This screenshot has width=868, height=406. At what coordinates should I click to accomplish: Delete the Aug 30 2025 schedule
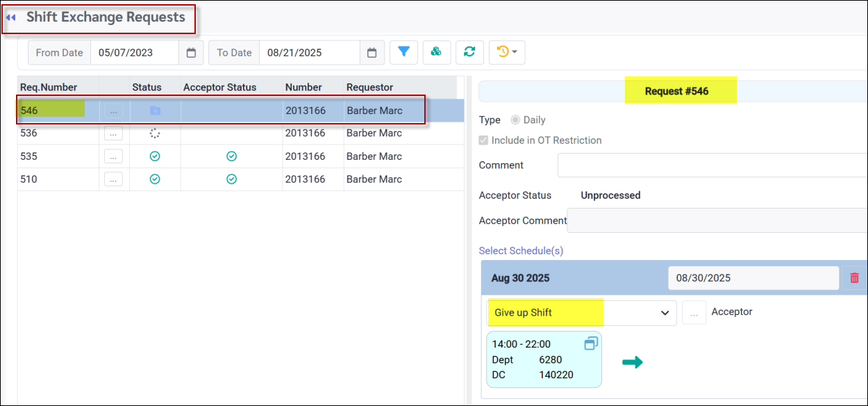pyautogui.click(x=854, y=278)
